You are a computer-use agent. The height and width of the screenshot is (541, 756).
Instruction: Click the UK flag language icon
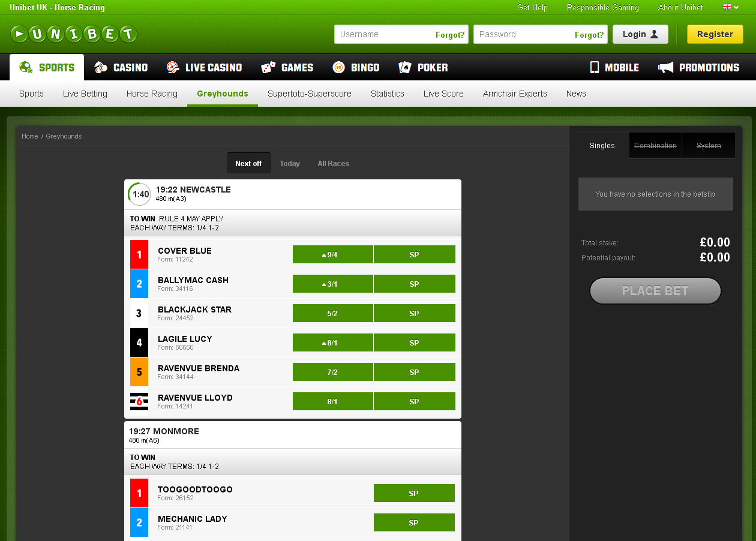point(727,7)
